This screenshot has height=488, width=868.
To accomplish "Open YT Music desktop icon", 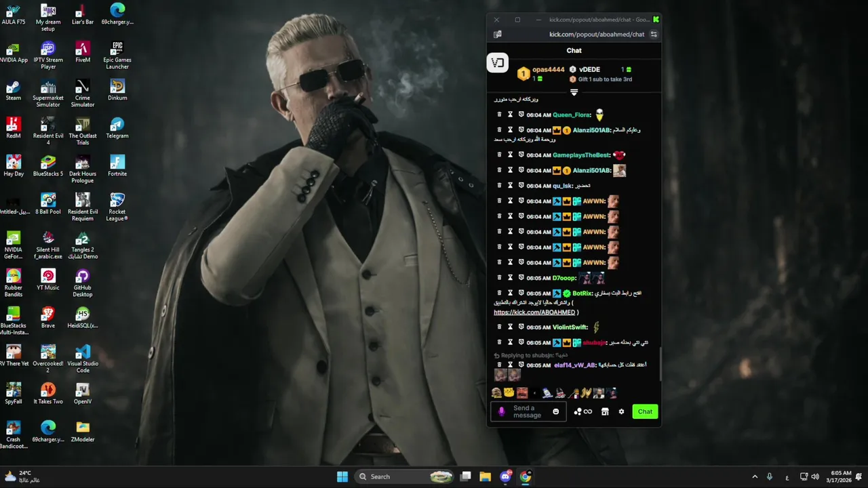I will 48,280.
